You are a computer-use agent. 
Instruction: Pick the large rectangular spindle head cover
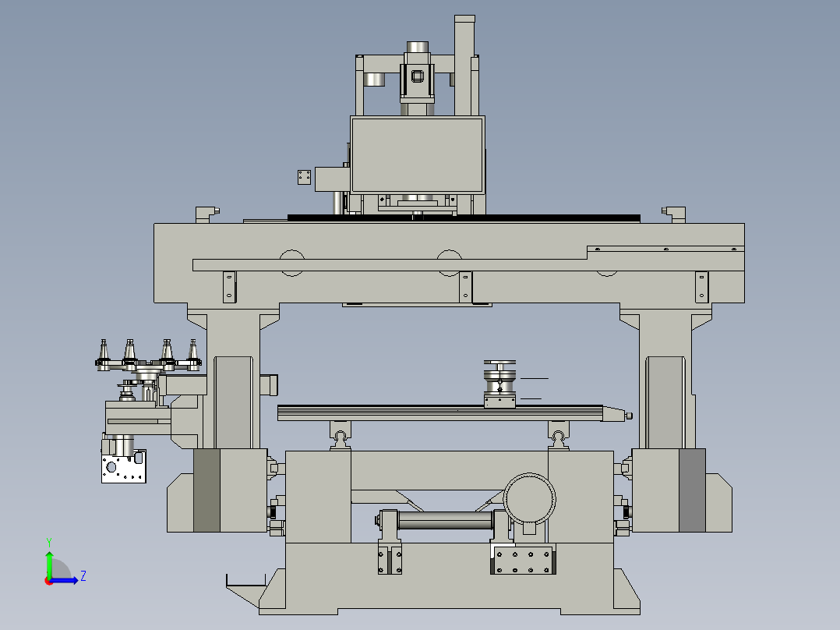click(418, 155)
